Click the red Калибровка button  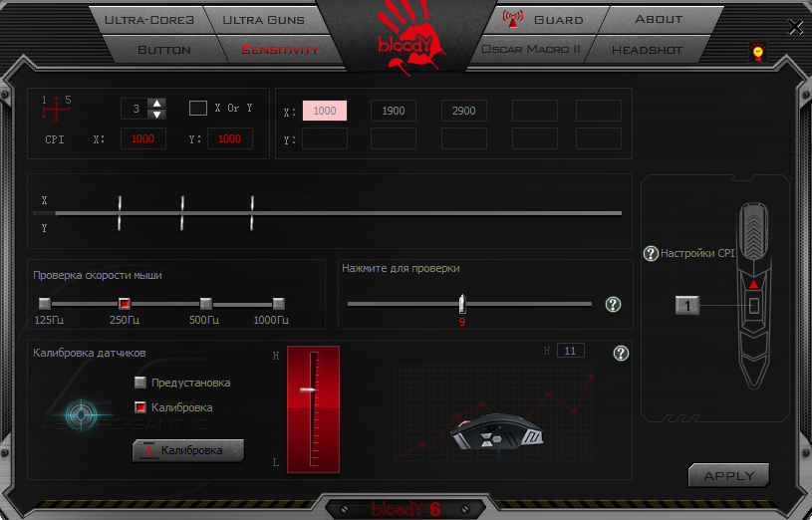point(188,451)
